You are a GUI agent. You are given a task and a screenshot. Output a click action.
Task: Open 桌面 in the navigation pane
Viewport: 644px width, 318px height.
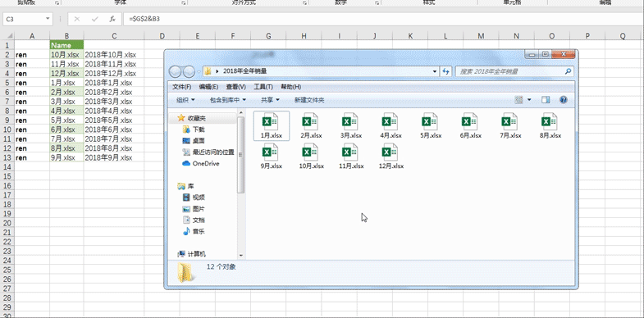pos(194,141)
